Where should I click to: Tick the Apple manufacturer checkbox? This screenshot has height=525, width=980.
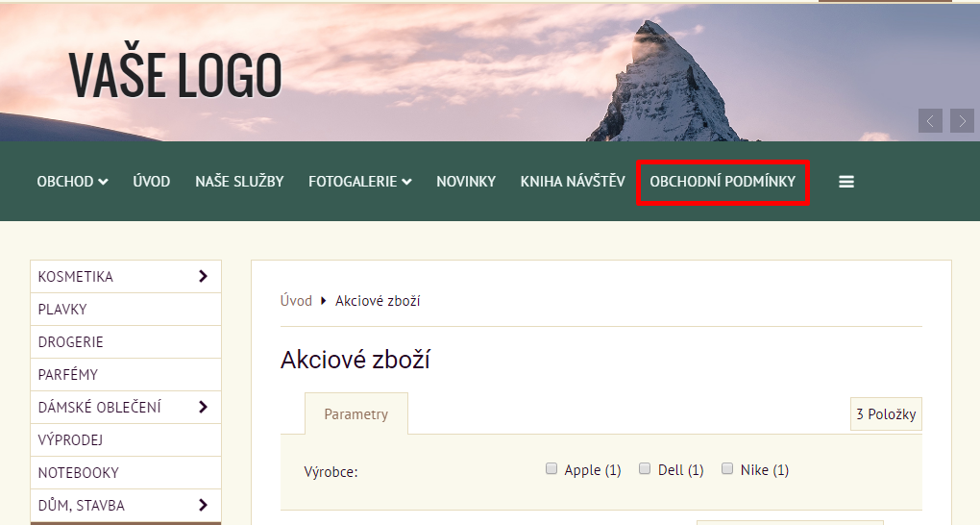tap(551, 469)
